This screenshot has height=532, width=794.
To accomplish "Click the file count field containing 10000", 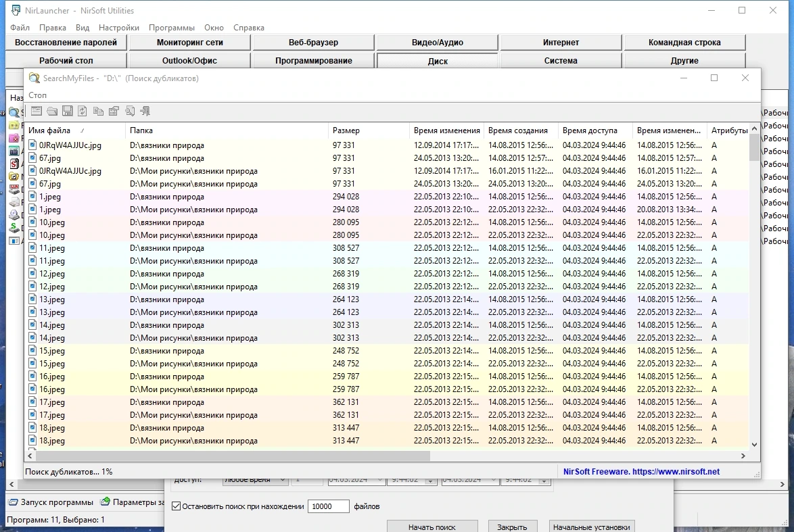I will pos(328,506).
